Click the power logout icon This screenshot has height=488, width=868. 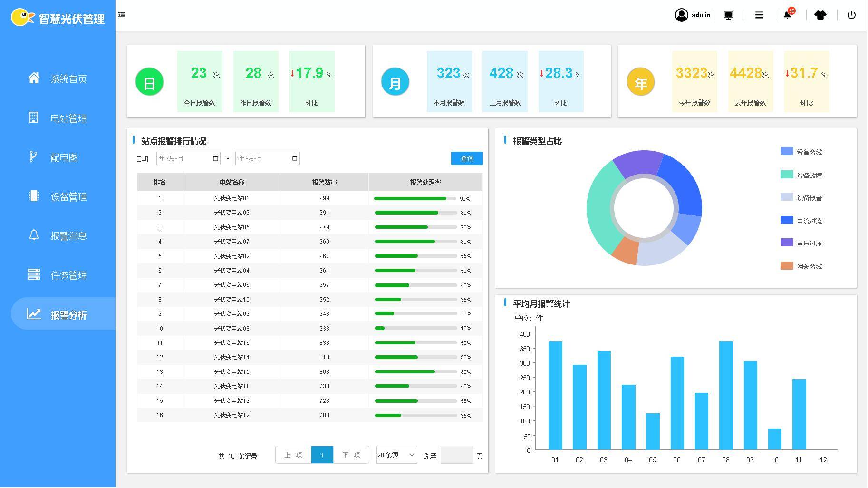851,15
